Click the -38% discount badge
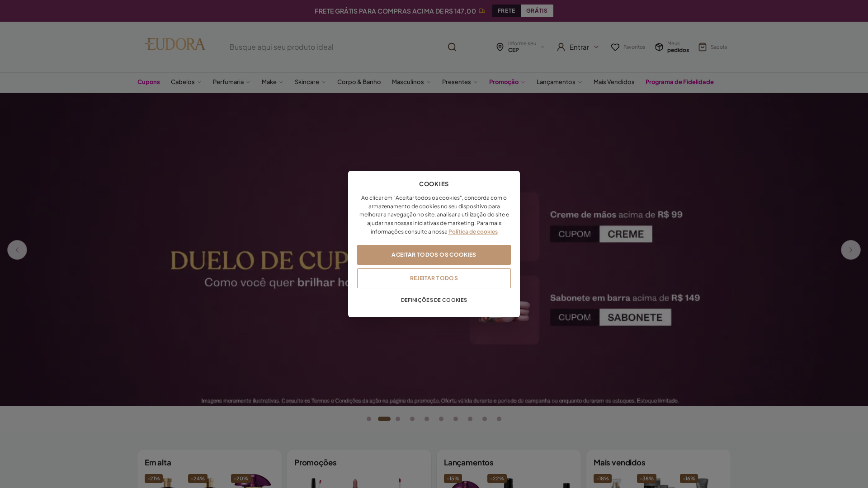Screen dimensions: 868x488 point(646,479)
